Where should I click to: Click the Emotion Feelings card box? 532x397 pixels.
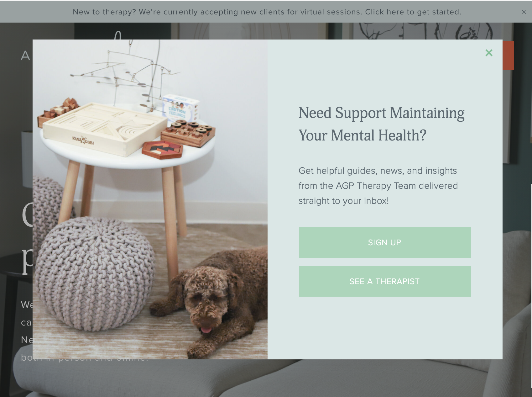181,109
